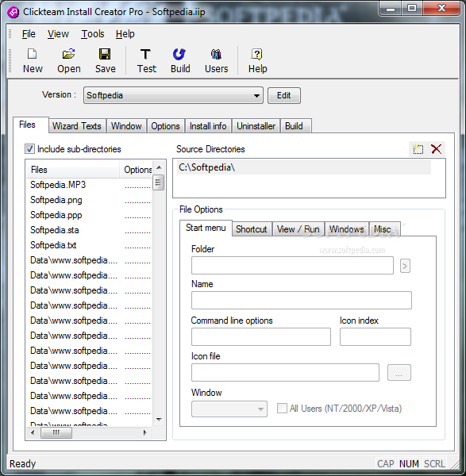
Task: Click the CAP indicator in status bar
Action: pos(386,463)
